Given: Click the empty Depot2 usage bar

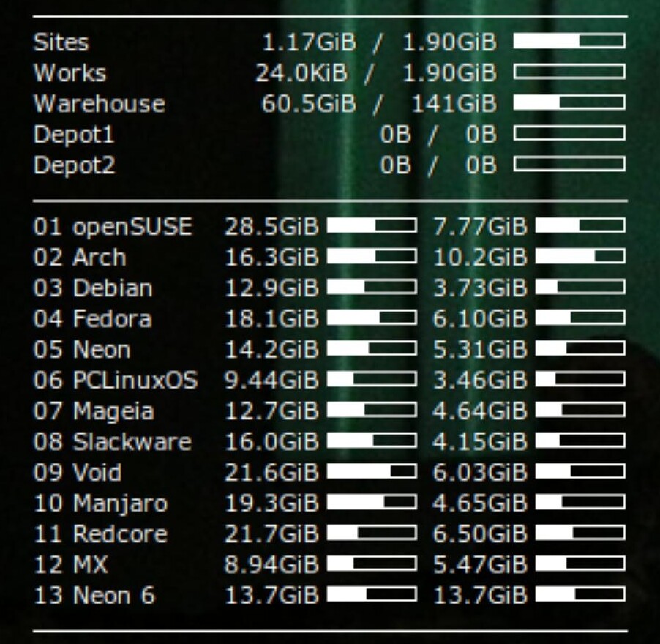Looking at the screenshot, I should pyautogui.click(x=569, y=164).
